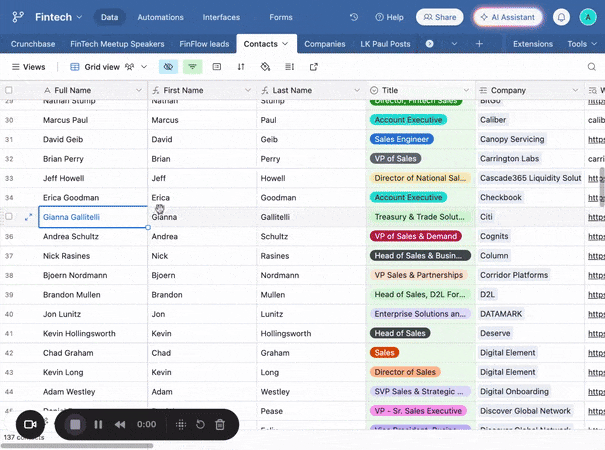The width and height of the screenshot is (605, 450).
Task: Open the Company column menu arrow
Action: click(x=575, y=90)
